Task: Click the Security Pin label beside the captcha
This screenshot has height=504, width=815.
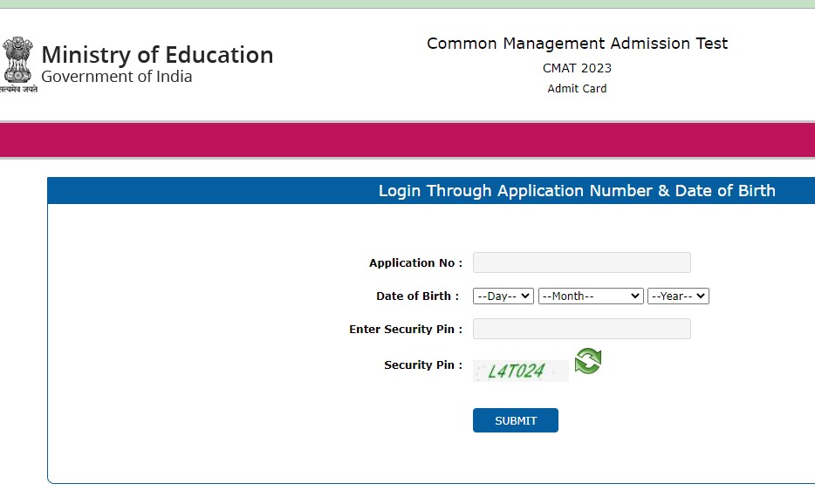Action: 423,365
